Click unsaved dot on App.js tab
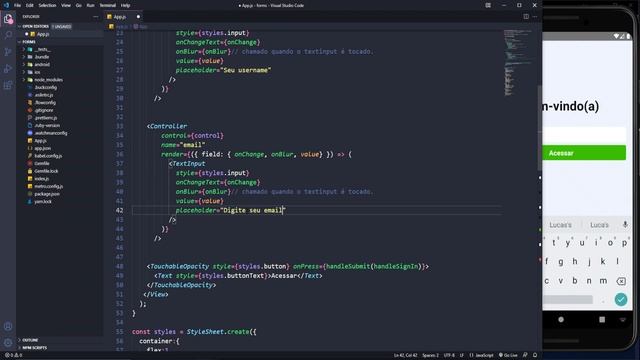 [x=138, y=17]
